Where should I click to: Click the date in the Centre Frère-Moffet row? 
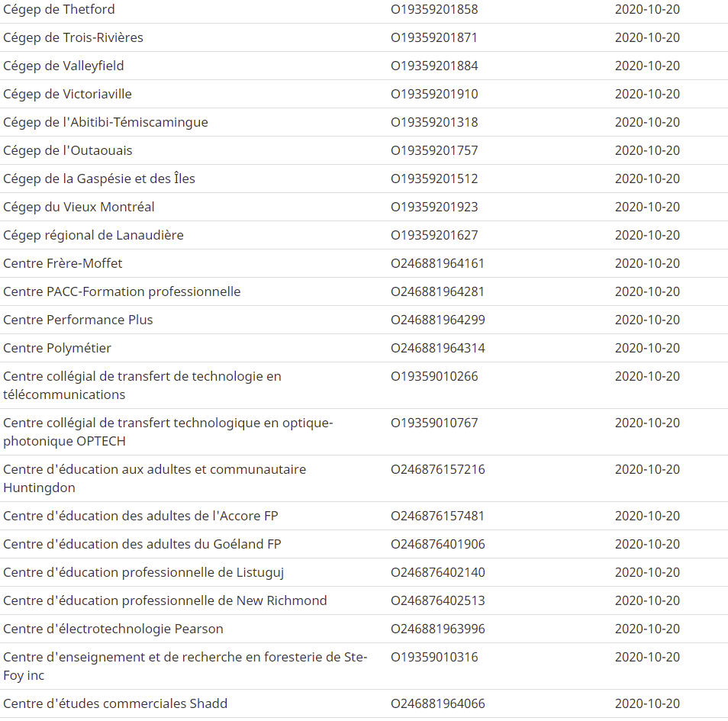coord(647,264)
